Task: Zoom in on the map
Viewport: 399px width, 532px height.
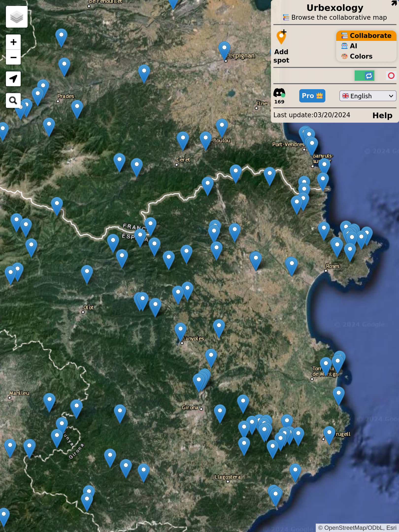Action: 13,42
